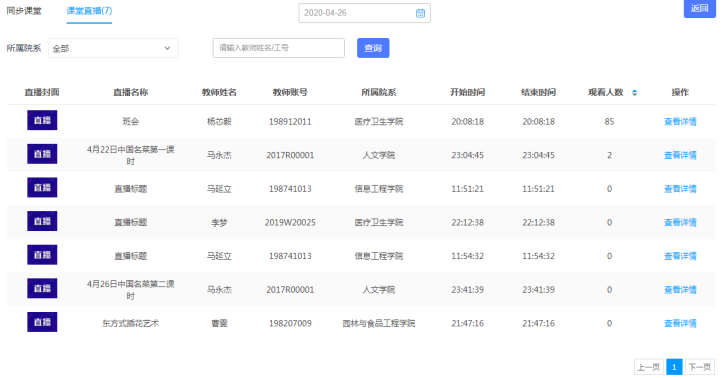Open 查看详情 for 李梦's live stream

(x=680, y=223)
